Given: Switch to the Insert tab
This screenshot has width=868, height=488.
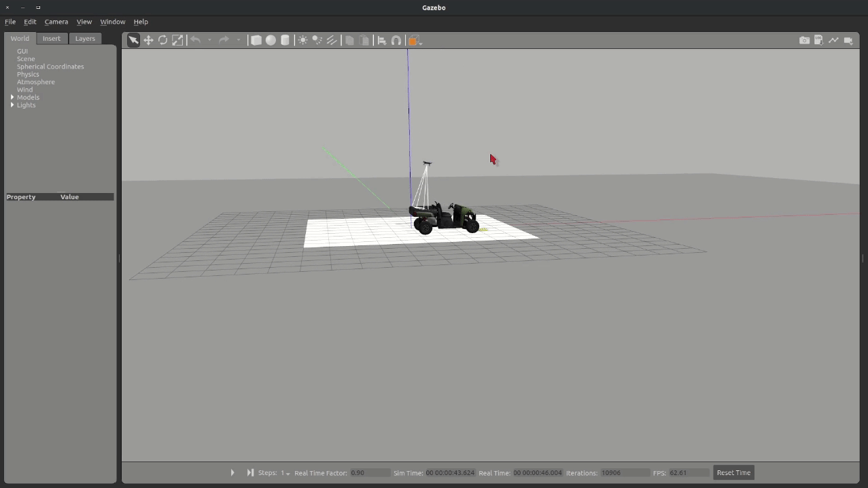Looking at the screenshot, I should coord(52,39).
